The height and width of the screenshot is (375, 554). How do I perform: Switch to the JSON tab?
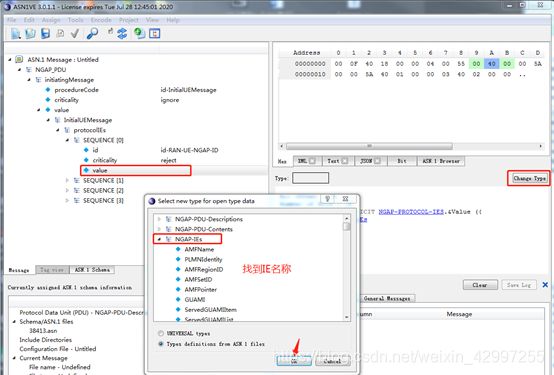click(x=371, y=161)
